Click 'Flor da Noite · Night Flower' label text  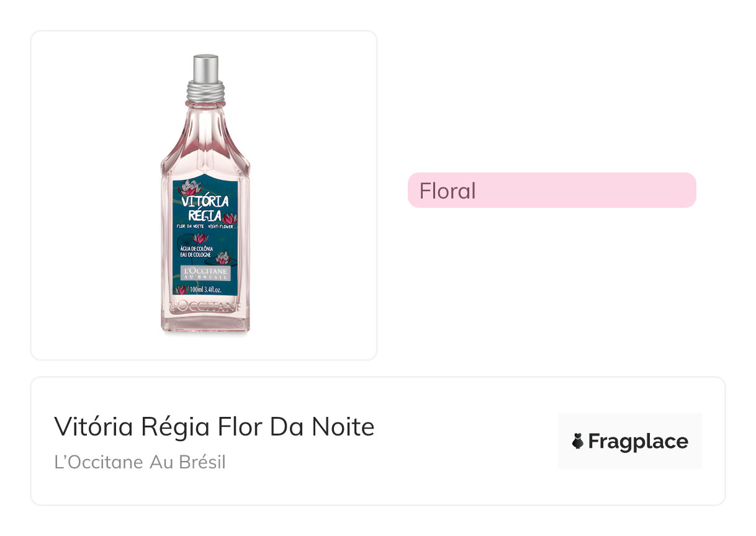tap(205, 228)
